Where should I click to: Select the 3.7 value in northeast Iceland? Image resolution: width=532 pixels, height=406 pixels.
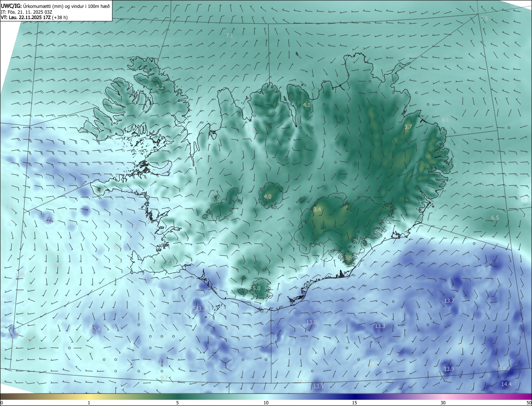(x=408, y=127)
